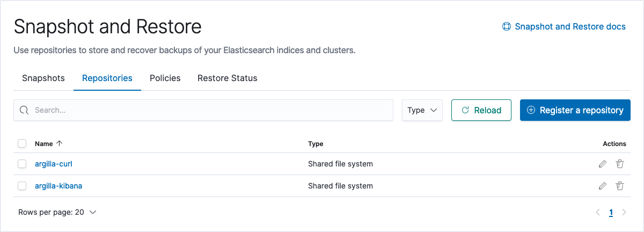Screen dimensions: 644x232
Task: Click Shared file system in argilla-curl row
Action: point(340,164)
